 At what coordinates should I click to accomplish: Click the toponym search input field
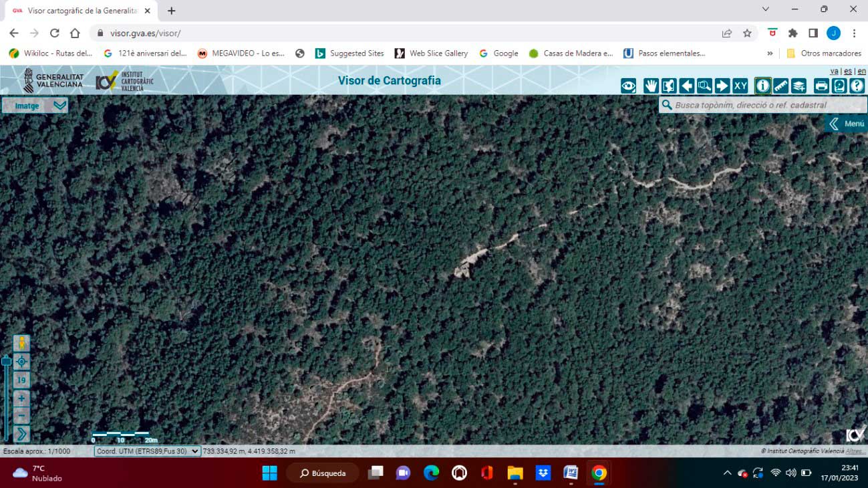pyautogui.click(x=768, y=105)
